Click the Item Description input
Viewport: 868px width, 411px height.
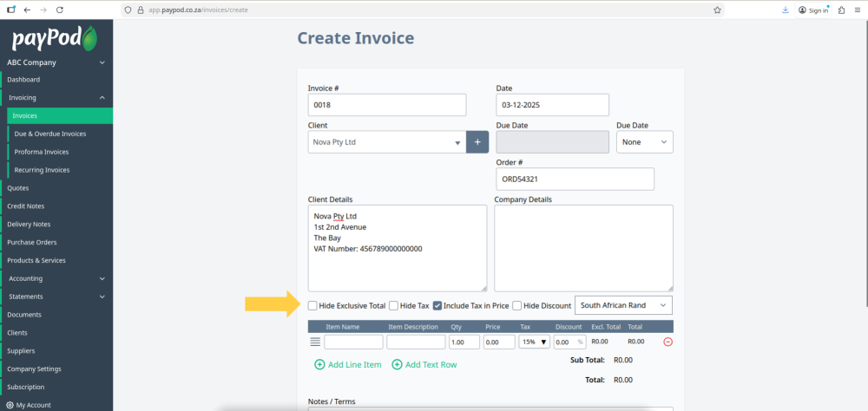click(417, 342)
